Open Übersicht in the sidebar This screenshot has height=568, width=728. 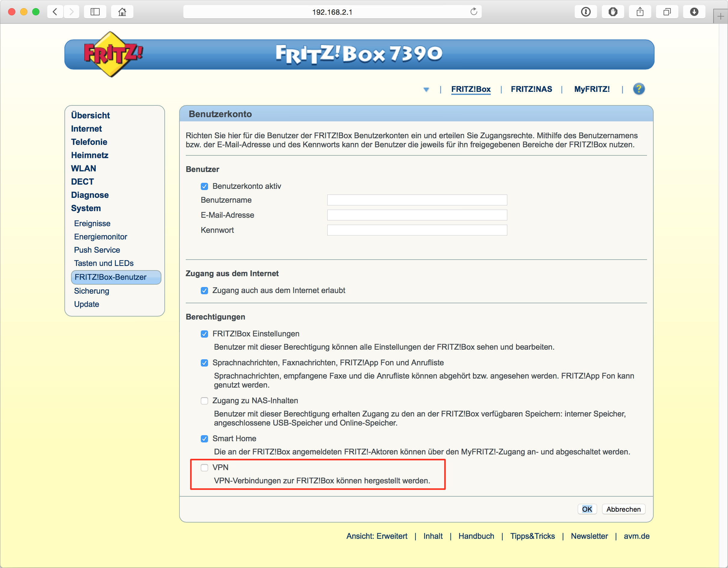pos(90,115)
